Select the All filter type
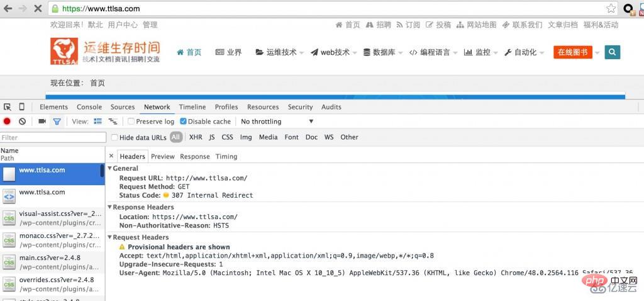The image size is (644, 301). tap(176, 137)
